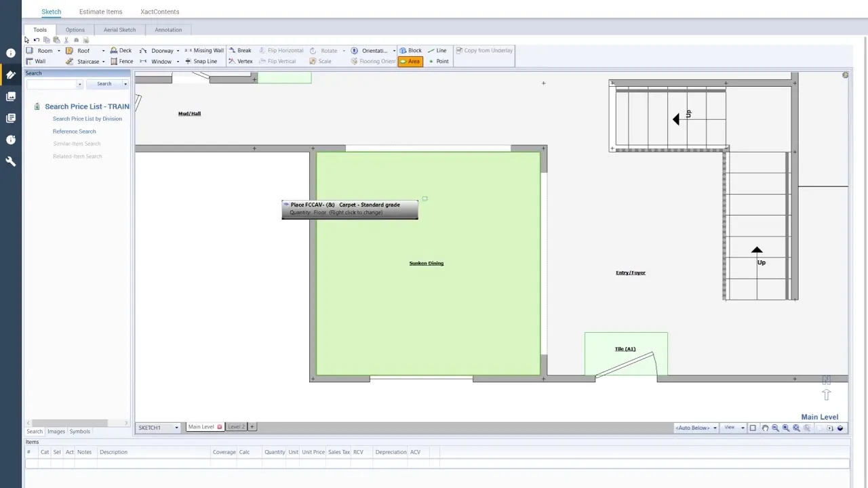Expand the Staircase dropdown arrow
Viewport: 868px width, 488px height.
coord(103,62)
